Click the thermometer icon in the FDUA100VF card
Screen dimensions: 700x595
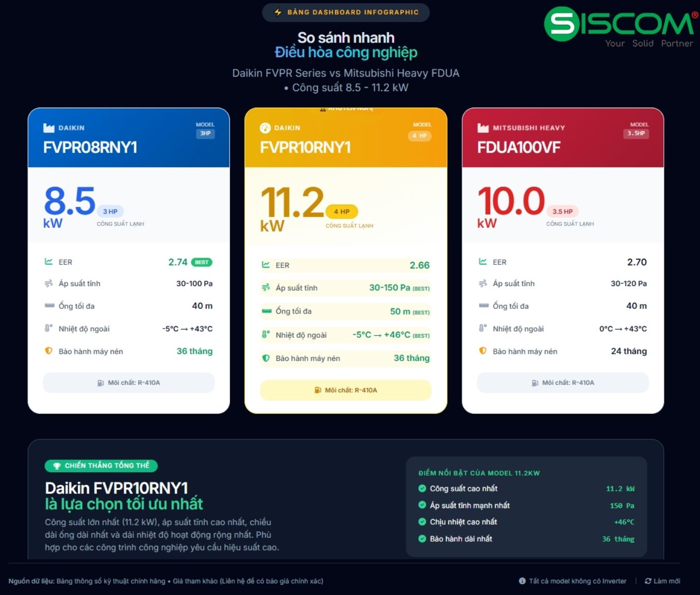point(483,328)
